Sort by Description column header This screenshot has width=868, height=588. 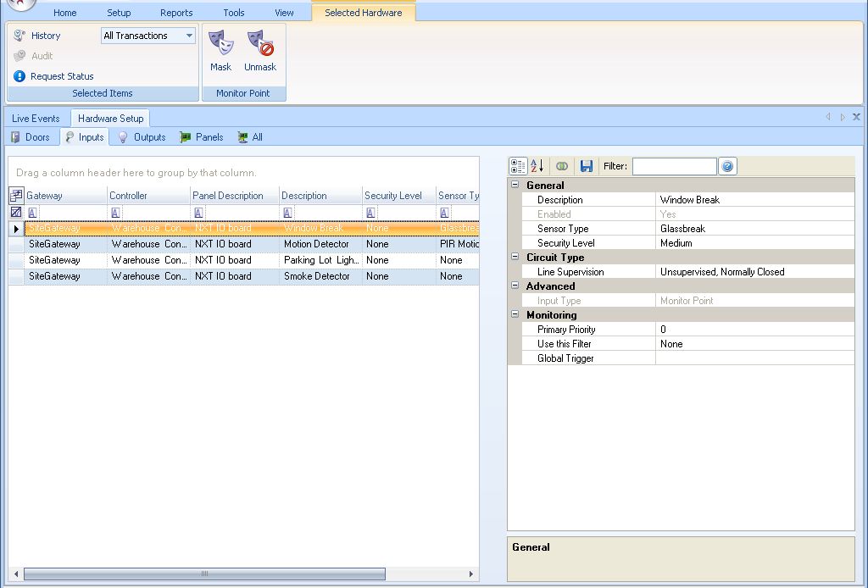point(320,195)
